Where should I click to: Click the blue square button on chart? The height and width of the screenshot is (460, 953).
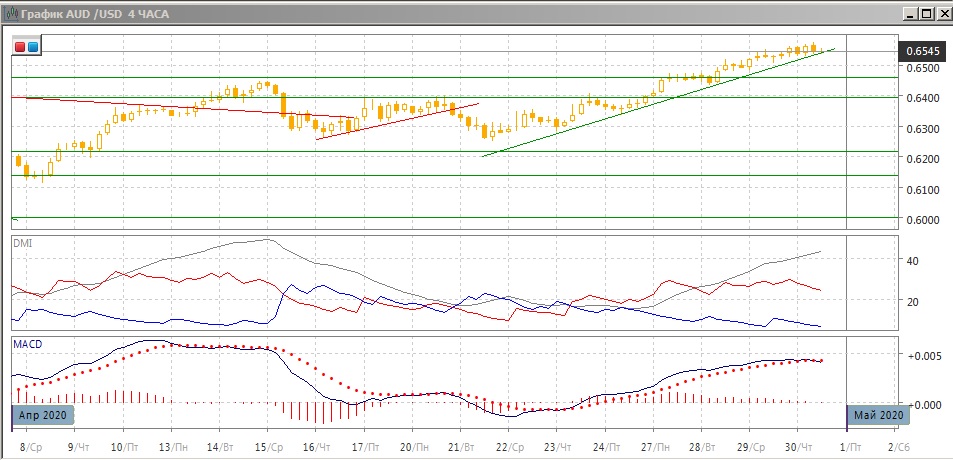(x=32, y=46)
